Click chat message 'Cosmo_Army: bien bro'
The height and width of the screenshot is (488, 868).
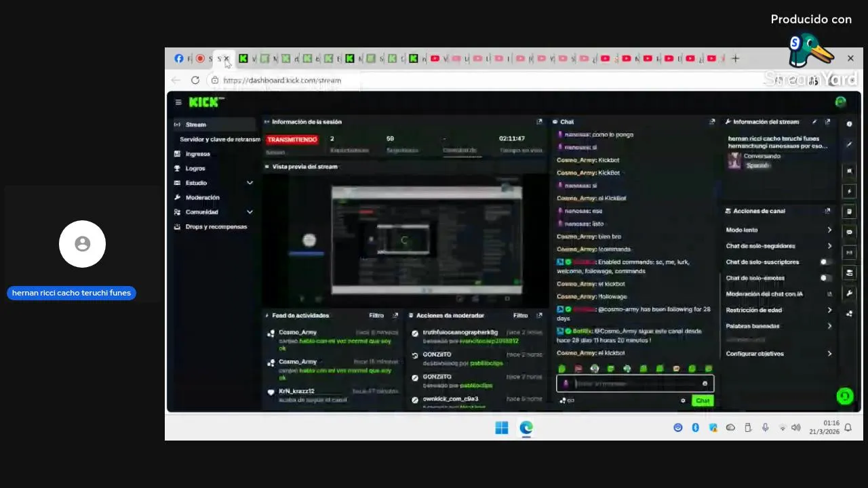[589, 237]
